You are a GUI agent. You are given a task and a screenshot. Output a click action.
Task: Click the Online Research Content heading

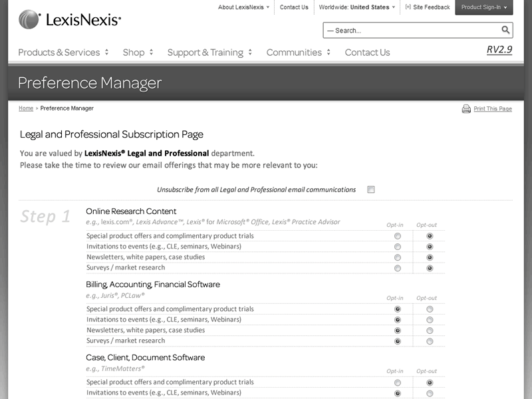pyautogui.click(x=131, y=211)
